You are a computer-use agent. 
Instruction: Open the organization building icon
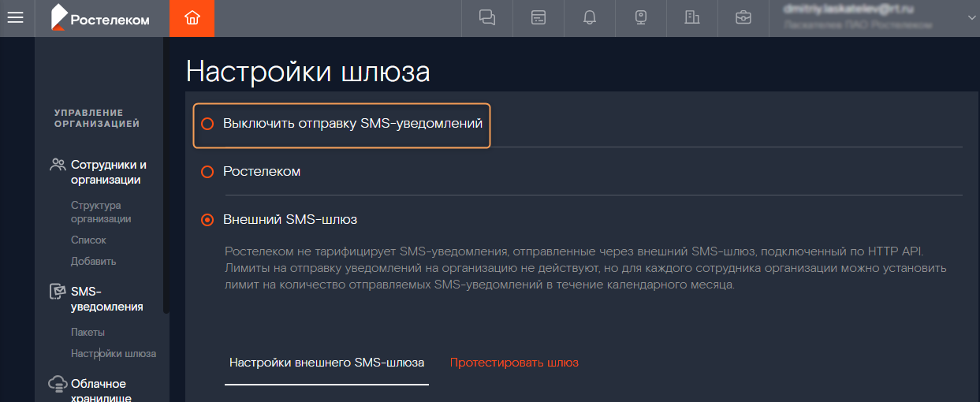pos(692,18)
